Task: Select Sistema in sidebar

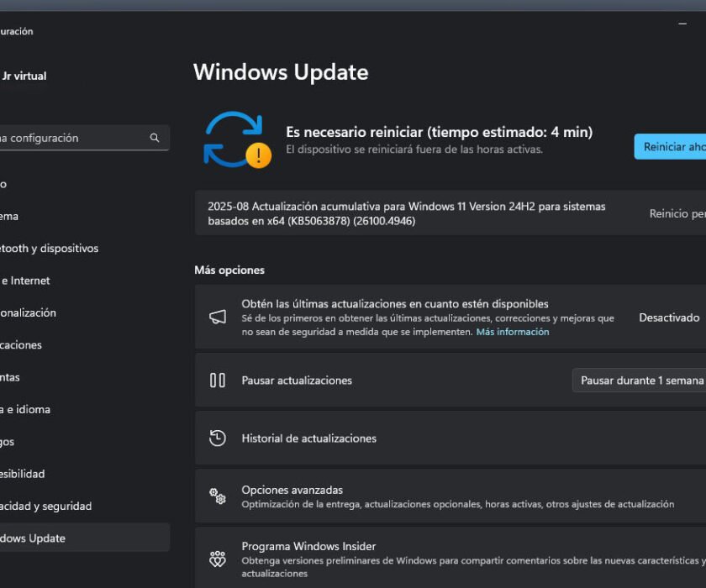Action: 85,217
